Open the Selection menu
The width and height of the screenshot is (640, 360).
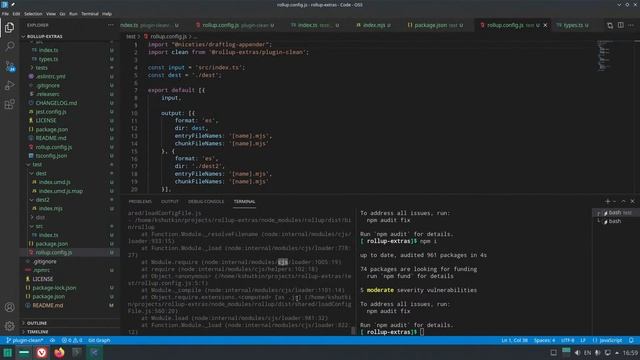33,13
